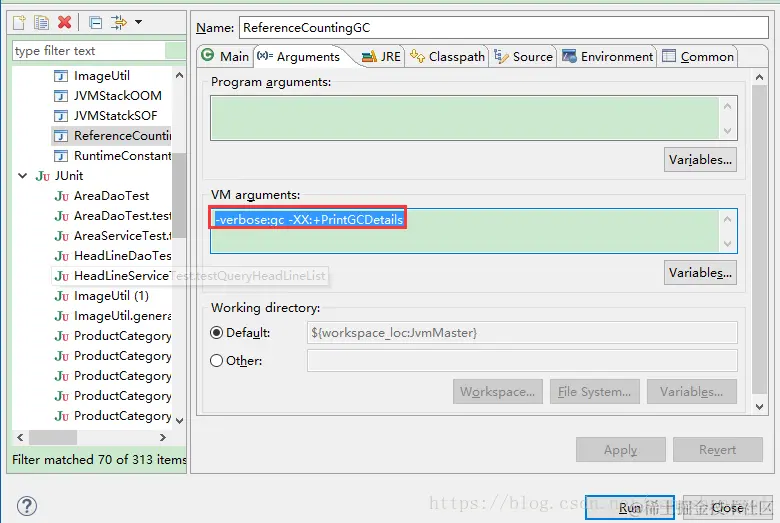Select the ImageUtil (1) JUnit configuration
The height and width of the screenshot is (523, 780).
[x=111, y=296]
